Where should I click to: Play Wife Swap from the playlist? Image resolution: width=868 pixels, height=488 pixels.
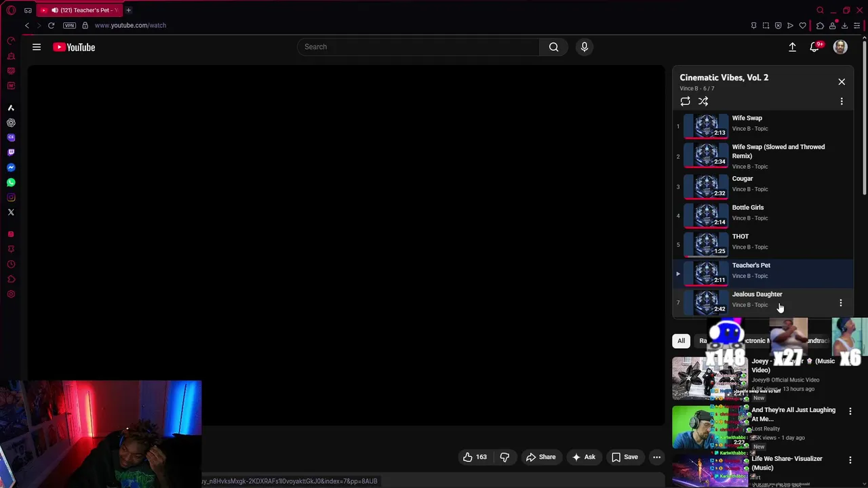[x=763, y=126]
